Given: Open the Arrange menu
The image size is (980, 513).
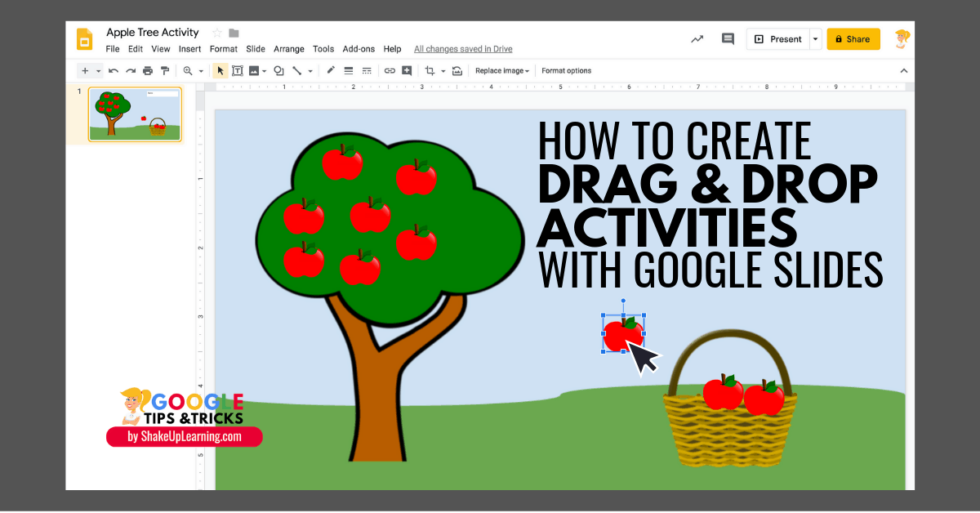Looking at the screenshot, I should click(x=288, y=49).
